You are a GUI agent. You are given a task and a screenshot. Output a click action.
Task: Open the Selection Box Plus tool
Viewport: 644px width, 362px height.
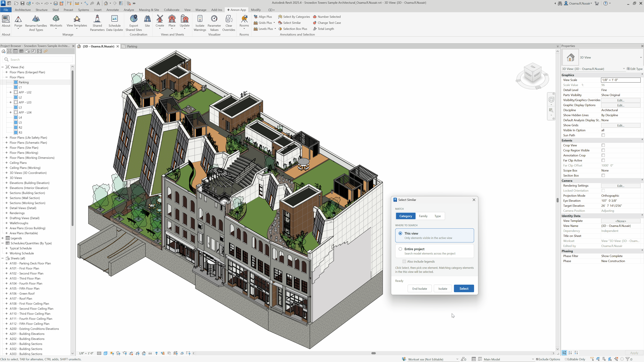click(x=293, y=29)
